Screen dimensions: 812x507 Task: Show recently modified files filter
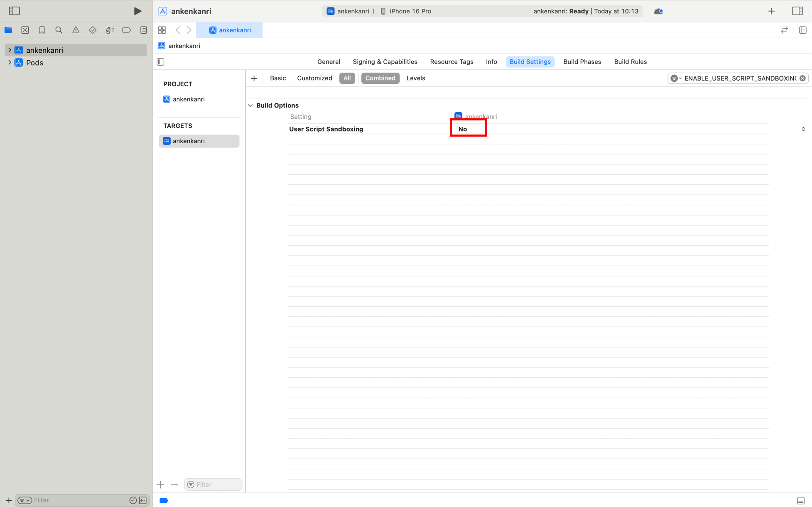click(133, 500)
